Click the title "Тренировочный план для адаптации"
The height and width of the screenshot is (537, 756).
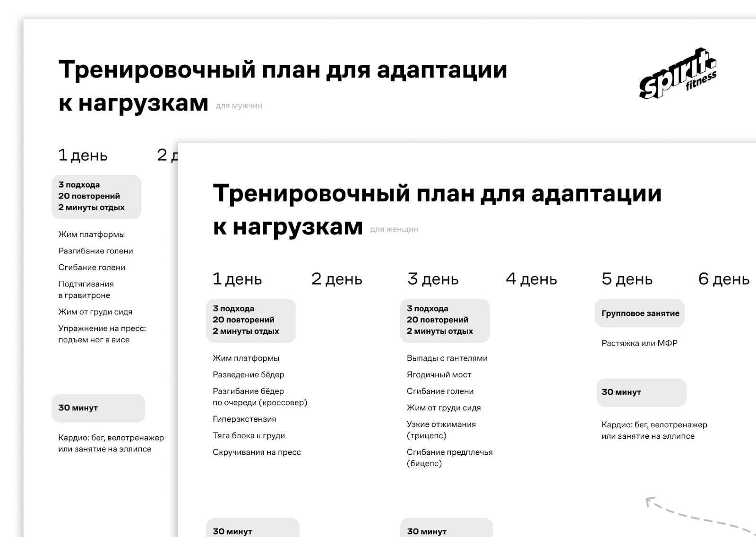tap(438, 192)
